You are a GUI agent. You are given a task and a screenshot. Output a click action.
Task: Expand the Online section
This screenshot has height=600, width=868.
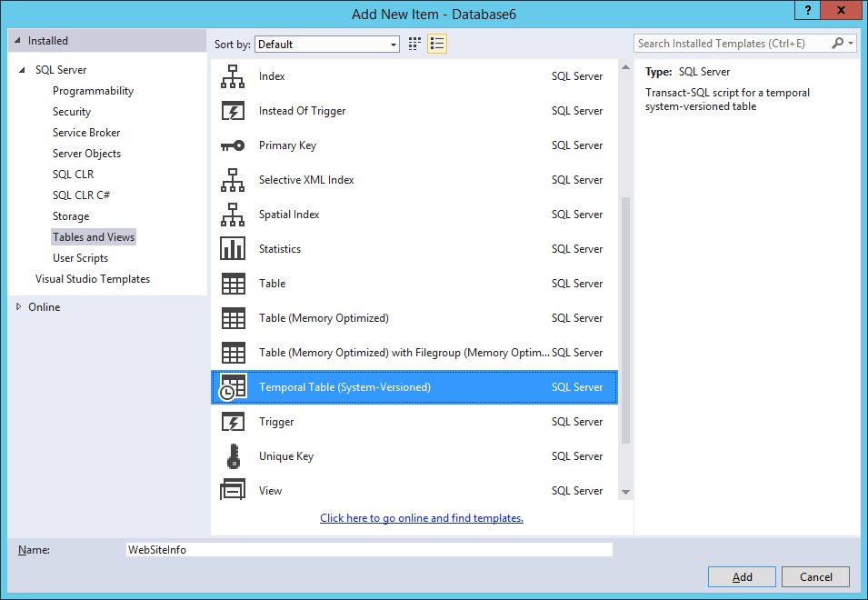pyautogui.click(x=18, y=307)
